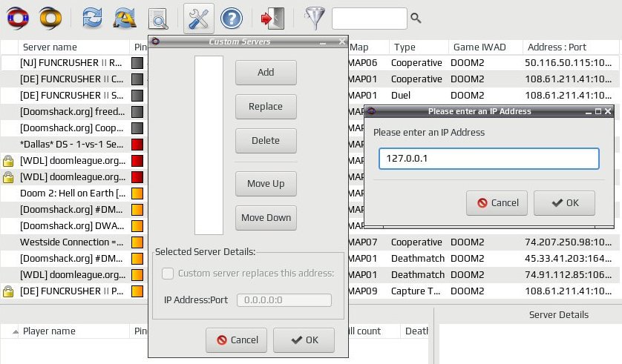Click the Refresh All servers icon
The image size is (622, 364).
click(125, 18)
